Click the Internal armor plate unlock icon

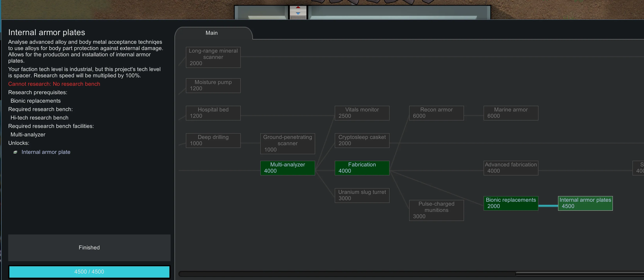pos(15,152)
